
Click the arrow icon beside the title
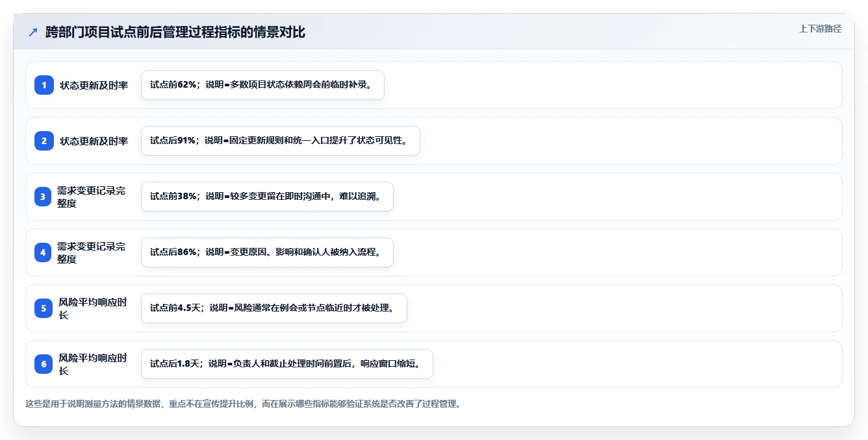pyautogui.click(x=33, y=32)
